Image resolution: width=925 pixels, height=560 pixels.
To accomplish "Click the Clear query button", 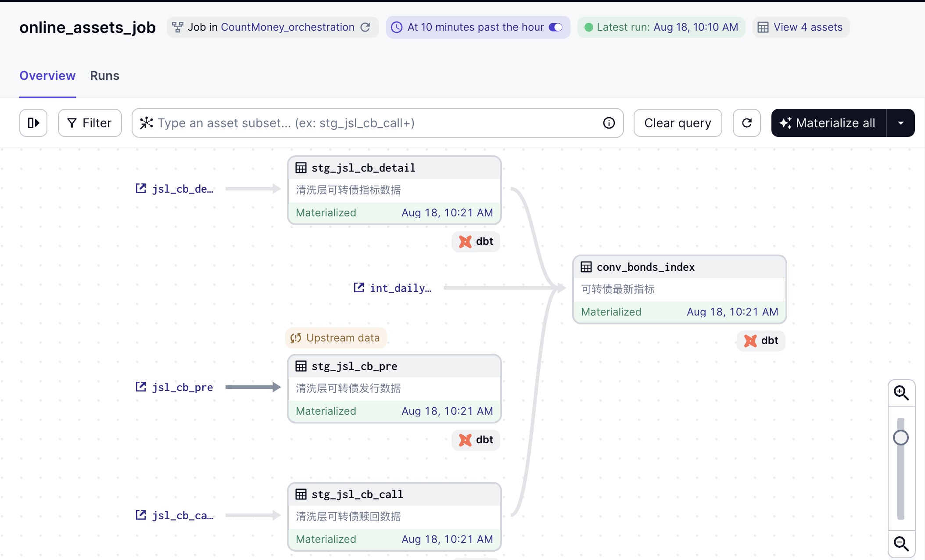I will click(677, 123).
